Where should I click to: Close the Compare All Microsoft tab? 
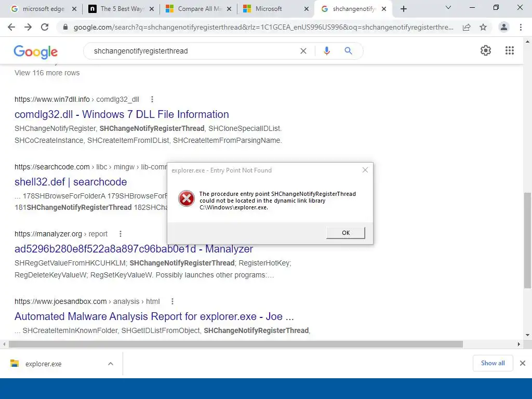pyautogui.click(x=229, y=9)
